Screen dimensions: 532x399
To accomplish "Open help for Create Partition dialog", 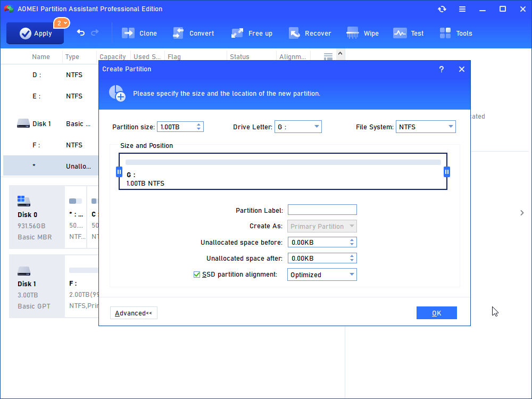I will pos(442,69).
